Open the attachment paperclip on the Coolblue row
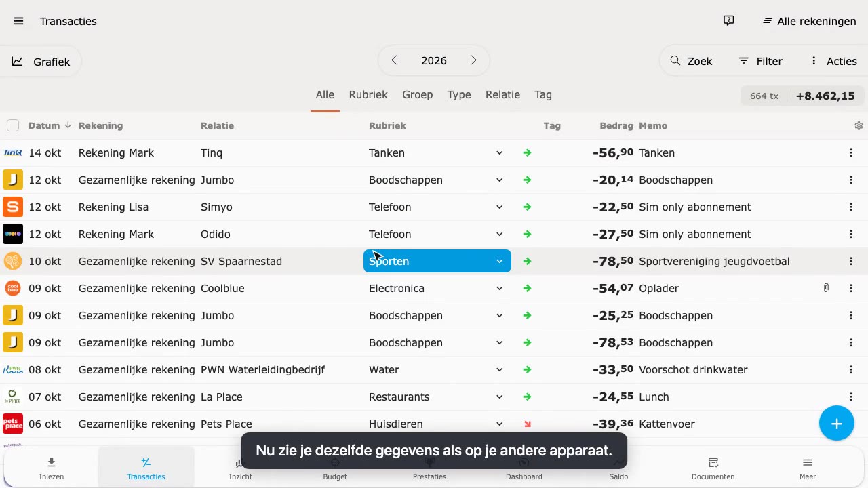The height and width of the screenshot is (488, 868). pos(826,288)
